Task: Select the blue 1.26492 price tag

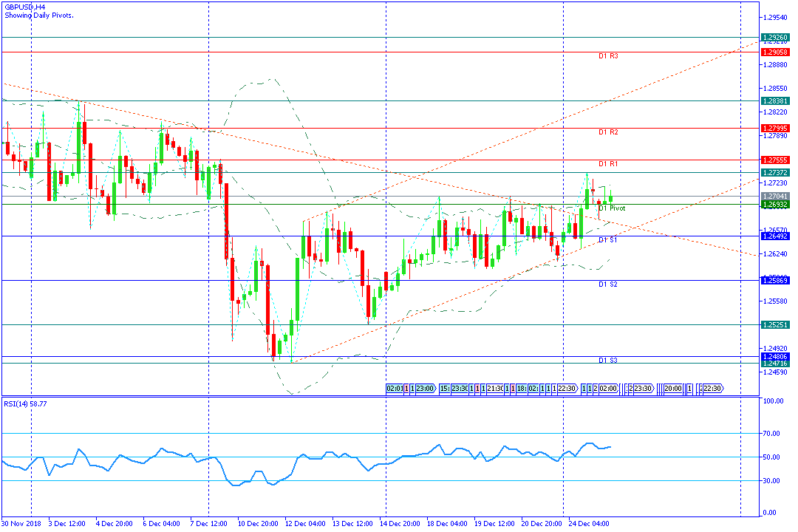Action: [x=775, y=236]
